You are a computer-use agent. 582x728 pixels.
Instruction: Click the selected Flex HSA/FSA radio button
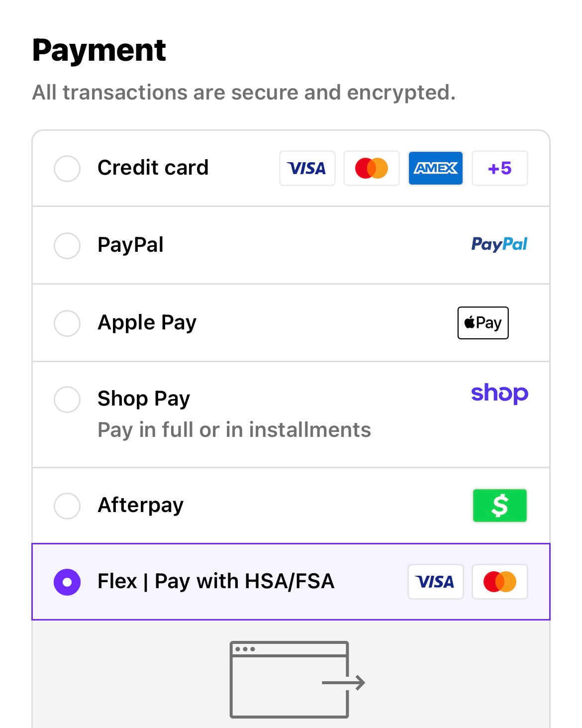pos(67,582)
